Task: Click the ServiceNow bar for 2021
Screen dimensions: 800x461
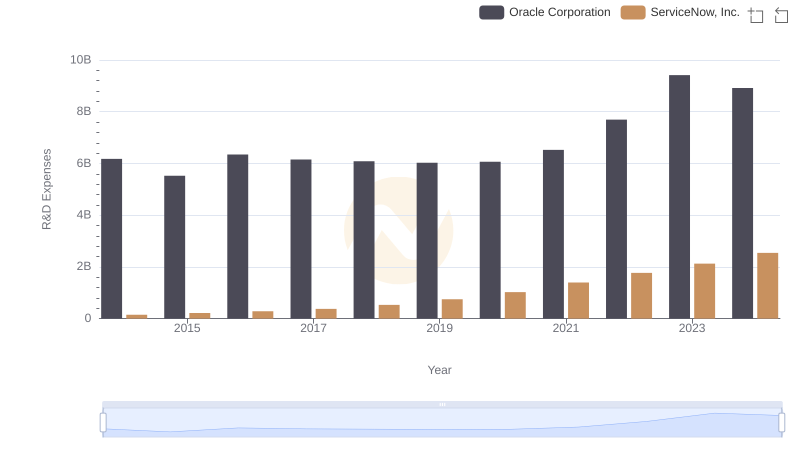Action: [x=579, y=300]
